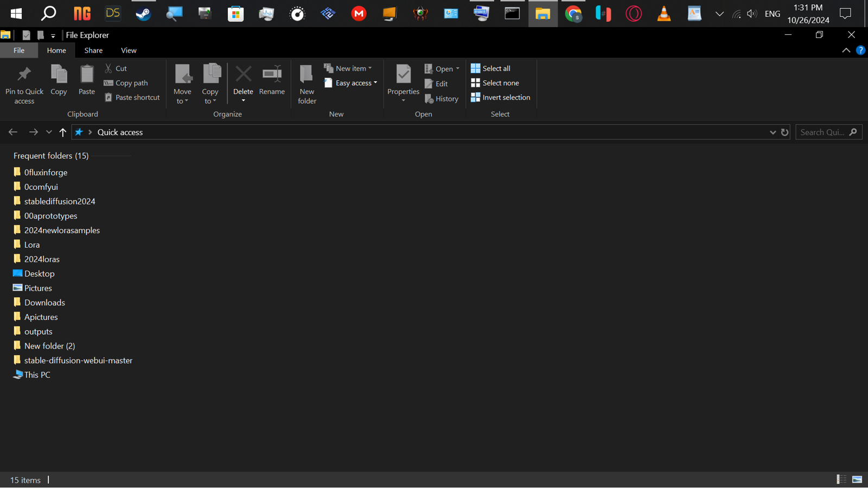868x488 pixels.
Task: Open Google Chrome from the taskbar
Action: [573, 14]
